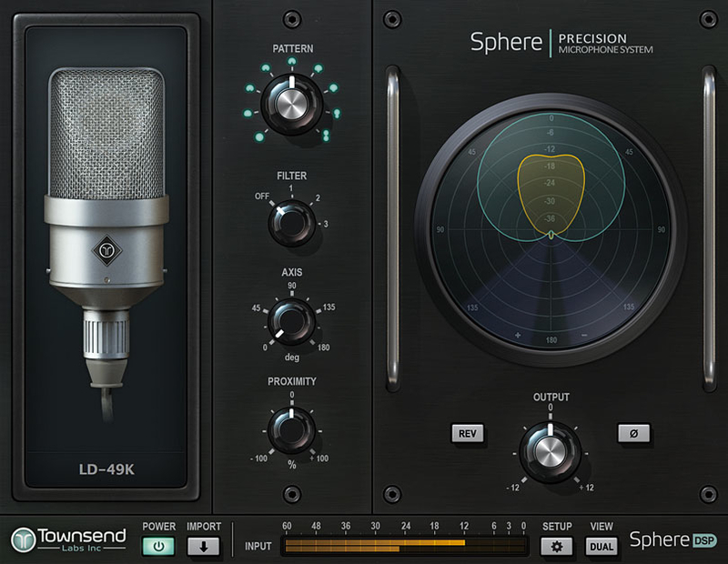Click the AXIS knob
Screen dimensions: 728x564
(x=291, y=322)
